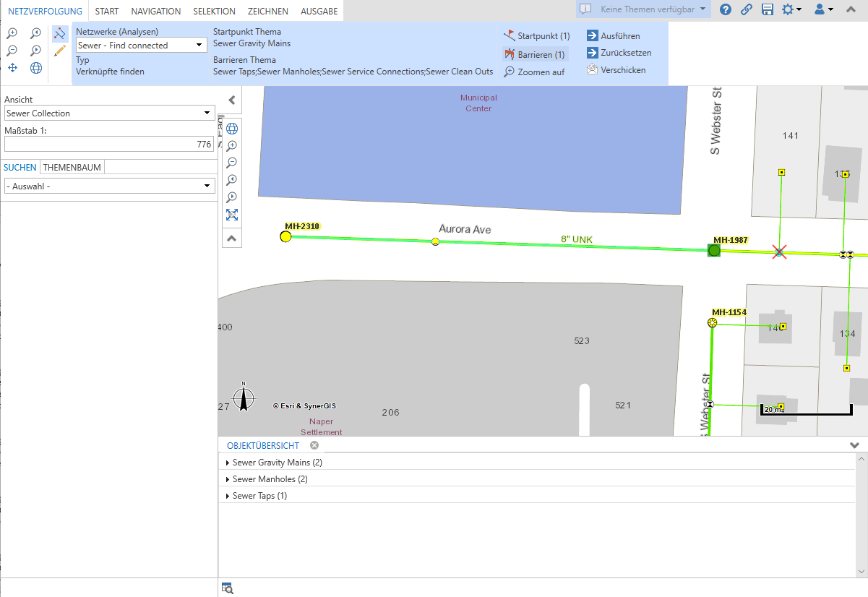Click the search icon in bottom status bar
The image size is (868, 597).
227,588
